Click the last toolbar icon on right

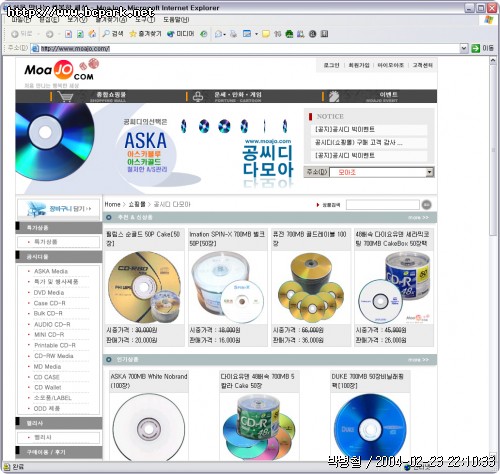[x=324, y=34]
